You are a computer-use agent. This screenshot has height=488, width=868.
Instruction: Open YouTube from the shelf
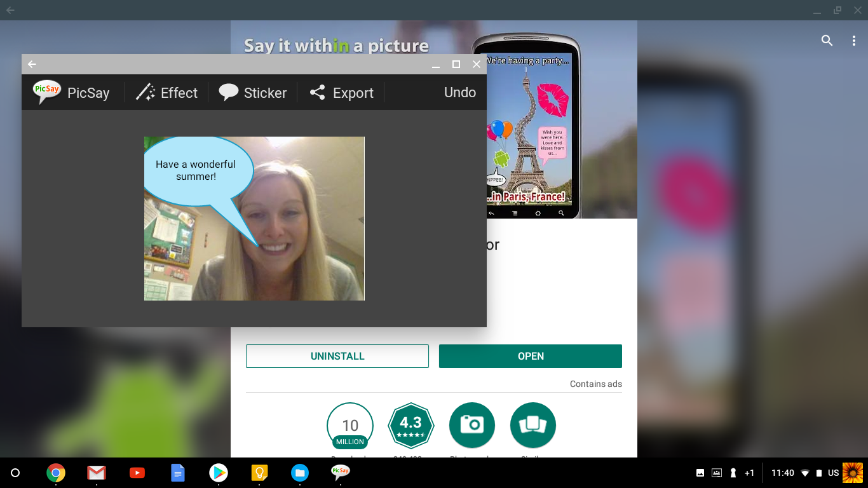(137, 473)
